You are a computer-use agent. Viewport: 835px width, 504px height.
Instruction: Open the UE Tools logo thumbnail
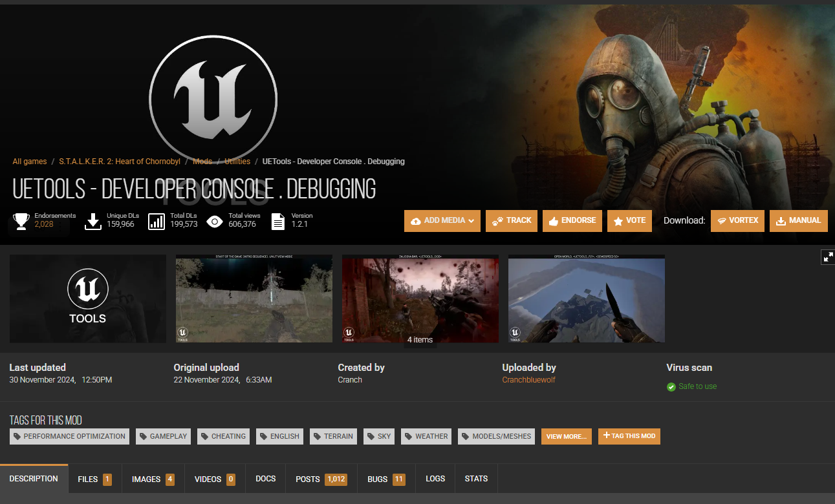tap(88, 299)
